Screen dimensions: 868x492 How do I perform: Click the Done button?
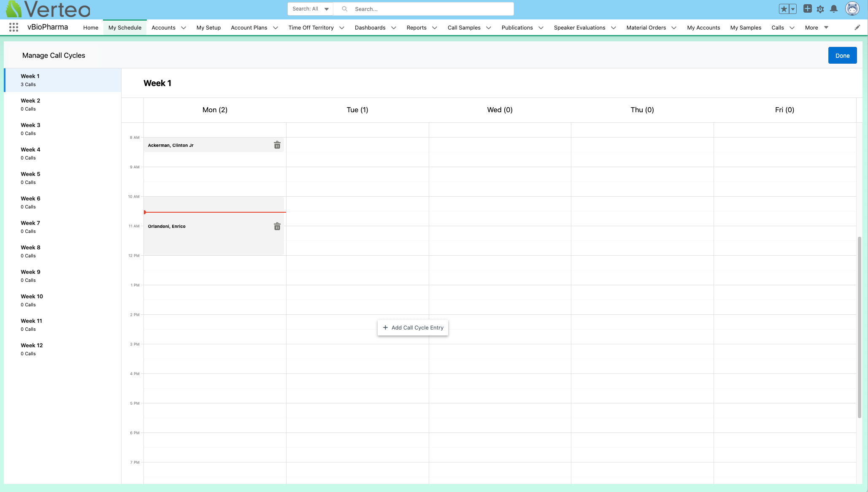842,55
